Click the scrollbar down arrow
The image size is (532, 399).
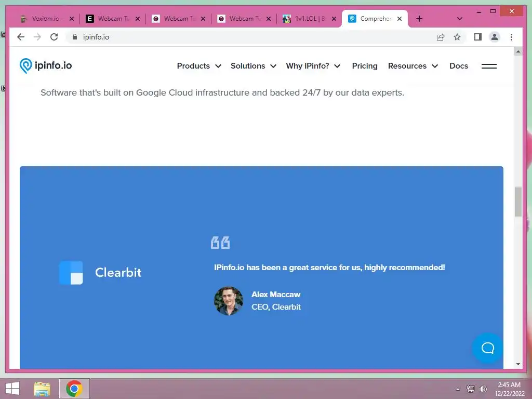coord(518,364)
